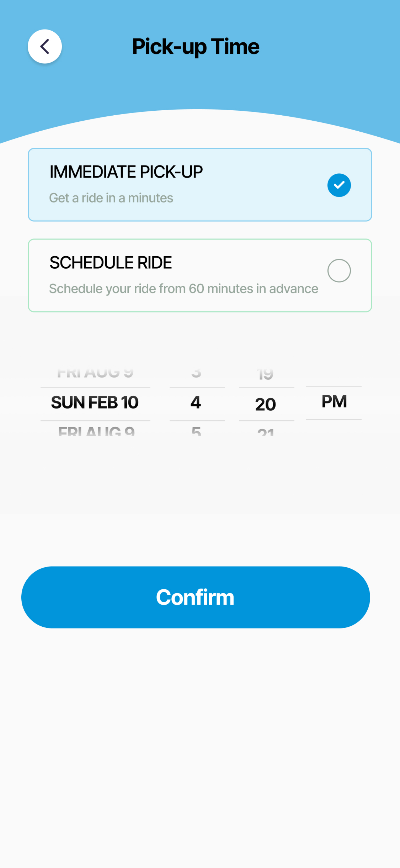Tap the Pick-up Time page title
The image size is (400, 868).
[x=196, y=47]
